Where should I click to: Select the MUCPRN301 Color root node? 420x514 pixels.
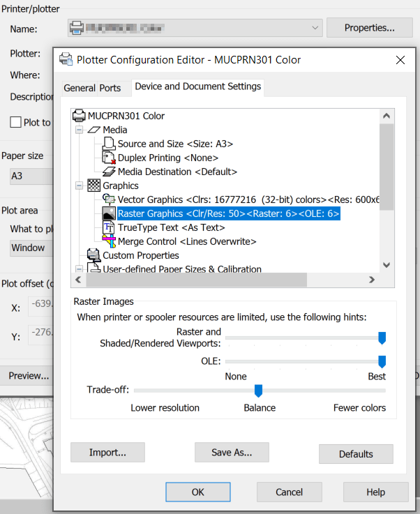(126, 116)
